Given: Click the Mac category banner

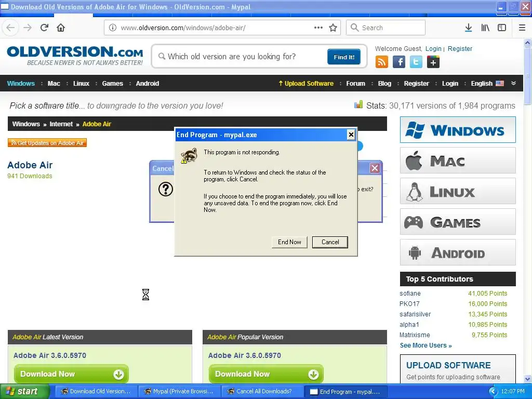Looking at the screenshot, I should 458,161.
